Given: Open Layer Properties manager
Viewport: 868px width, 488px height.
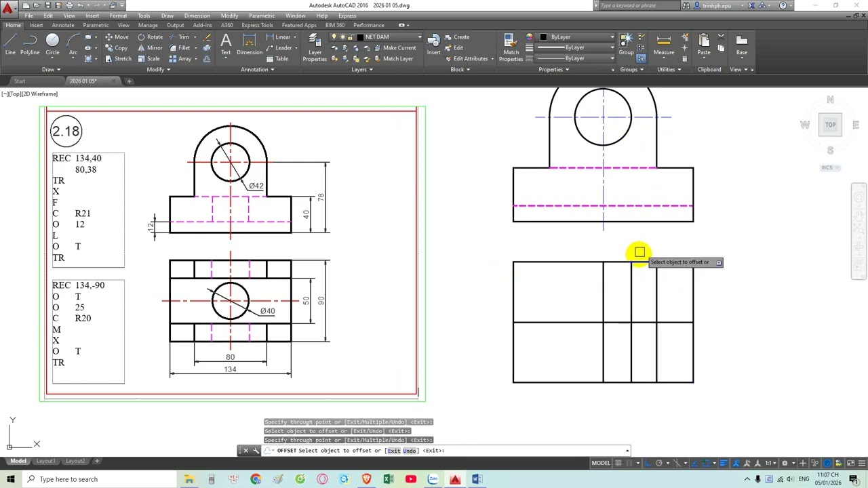Looking at the screenshot, I should [x=315, y=47].
